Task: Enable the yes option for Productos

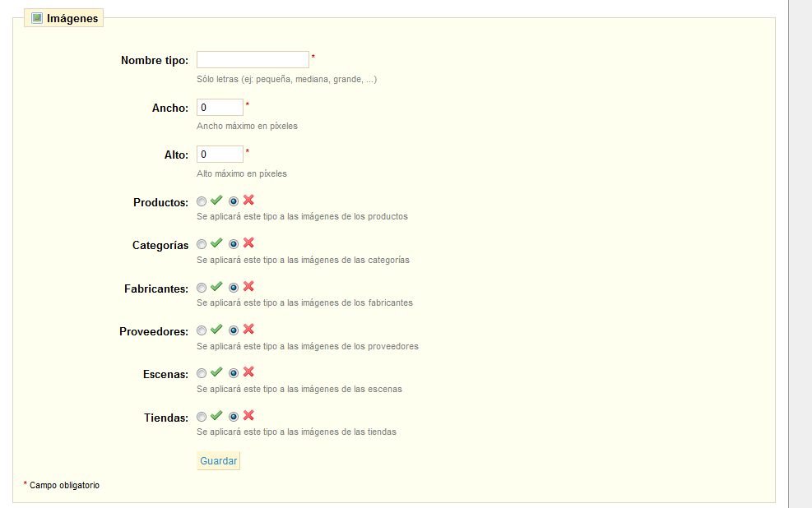Action: tap(202, 201)
